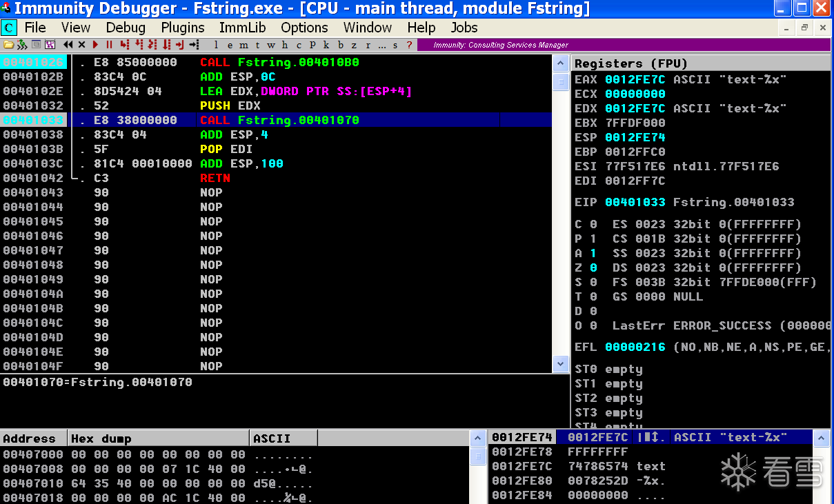834x504 pixels.
Task: Open CPU window via the 'c' button
Action: 299,45
